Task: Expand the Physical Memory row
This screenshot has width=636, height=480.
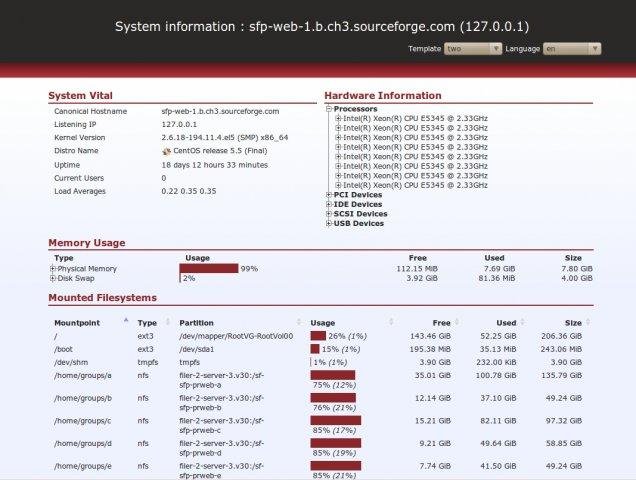Action: [52, 269]
